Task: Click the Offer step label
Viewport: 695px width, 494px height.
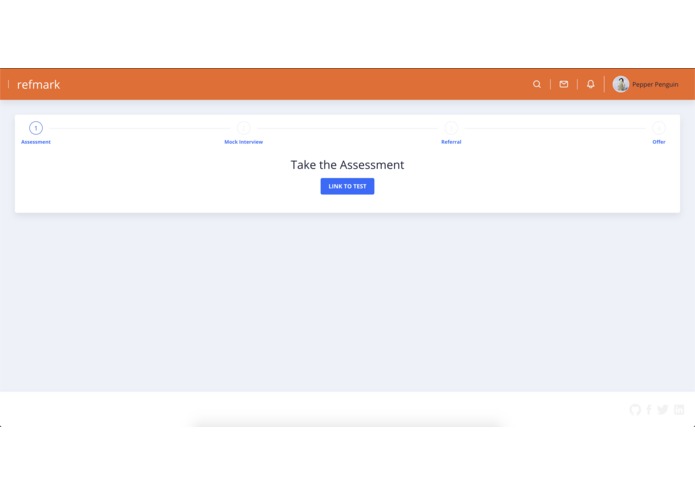Action: click(x=659, y=142)
